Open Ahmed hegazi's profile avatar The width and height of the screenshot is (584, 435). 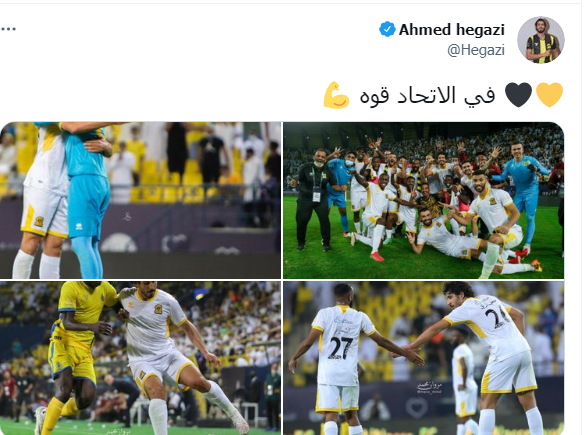541,39
